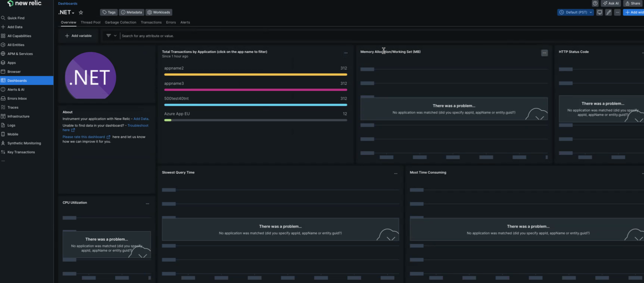Open Slowest Query Time widget menu
Viewport: 644px width, 283px height.
pyautogui.click(x=396, y=173)
